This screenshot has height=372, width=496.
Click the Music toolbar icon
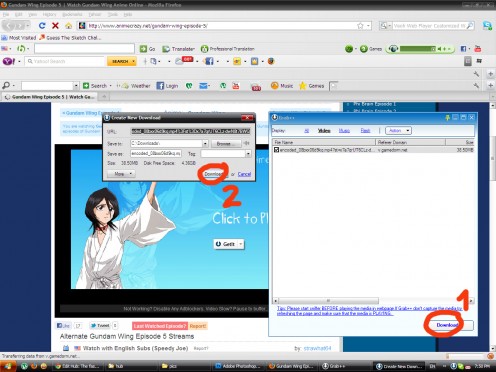coord(282,86)
